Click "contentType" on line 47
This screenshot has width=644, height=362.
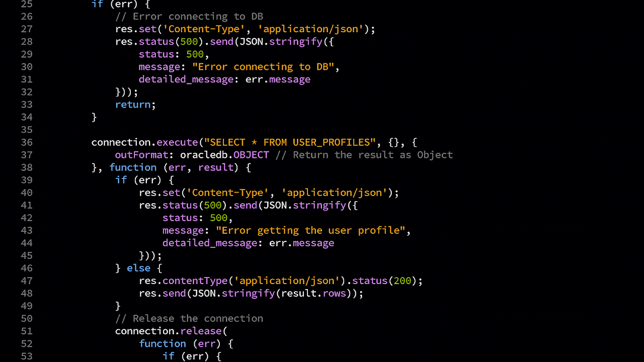tap(195, 281)
